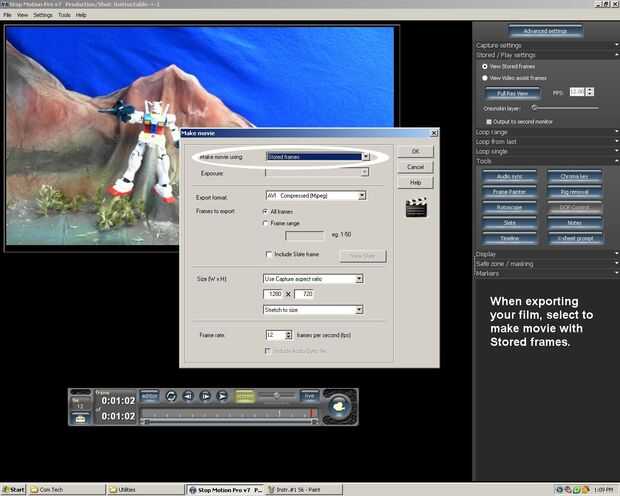Image resolution: width=620 pixels, height=496 pixels.
Task: Switch to Con Tech folder in taskbar
Action: click(x=67, y=490)
